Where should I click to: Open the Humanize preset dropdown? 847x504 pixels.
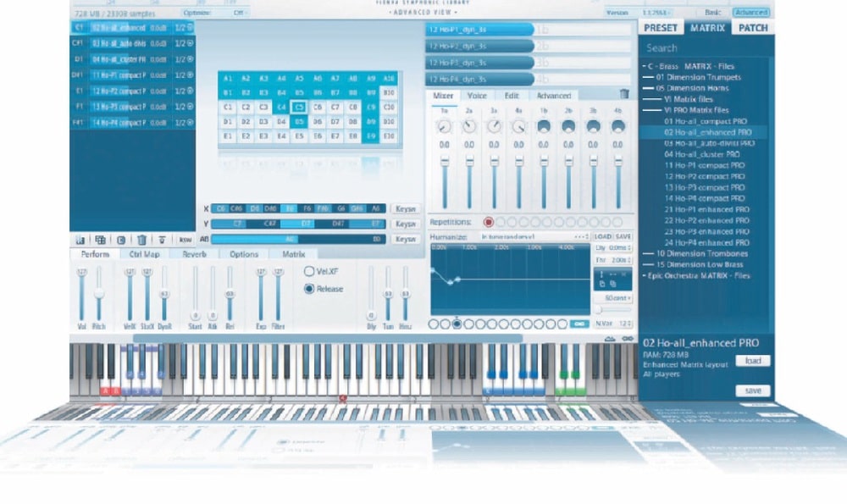pyautogui.click(x=534, y=236)
